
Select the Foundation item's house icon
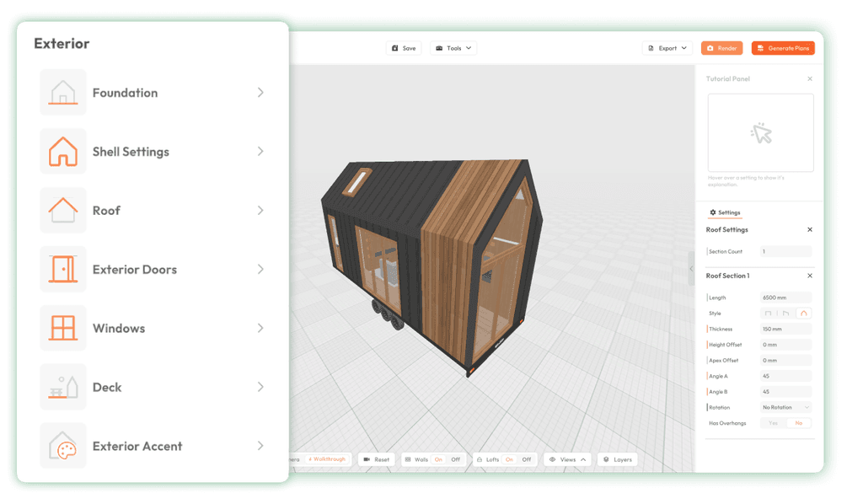[x=63, y=92]
